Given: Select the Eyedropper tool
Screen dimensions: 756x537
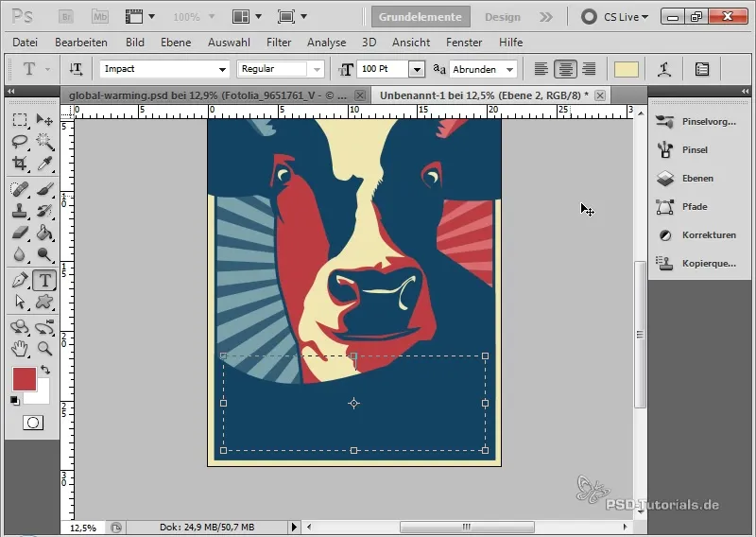Looking at the screenshot, I should point(44,164).
